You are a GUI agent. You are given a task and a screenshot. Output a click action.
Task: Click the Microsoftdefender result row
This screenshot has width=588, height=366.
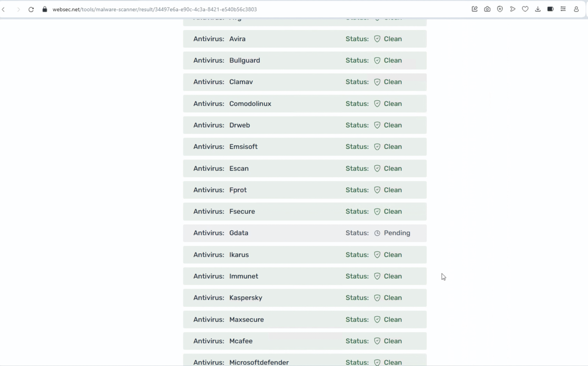click(305, 362)
